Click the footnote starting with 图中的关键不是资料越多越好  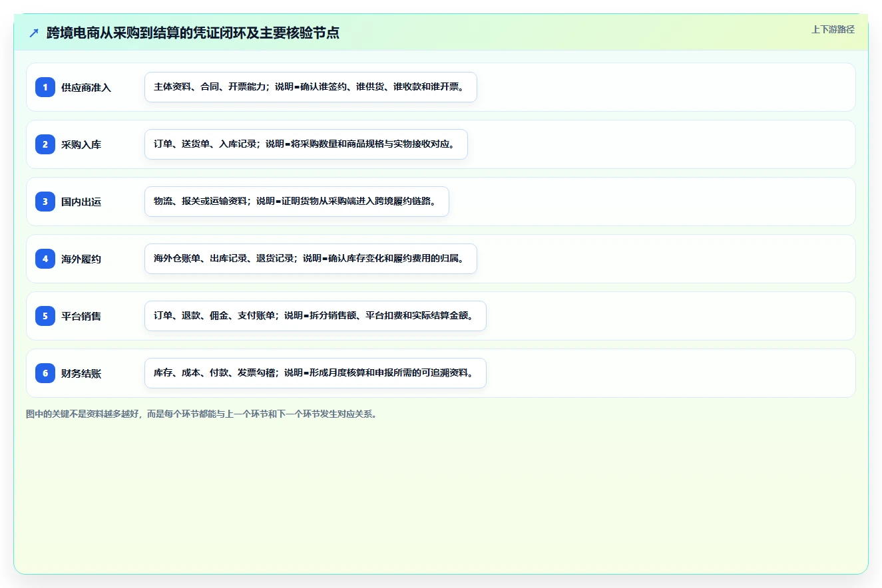tap(202, 414)
